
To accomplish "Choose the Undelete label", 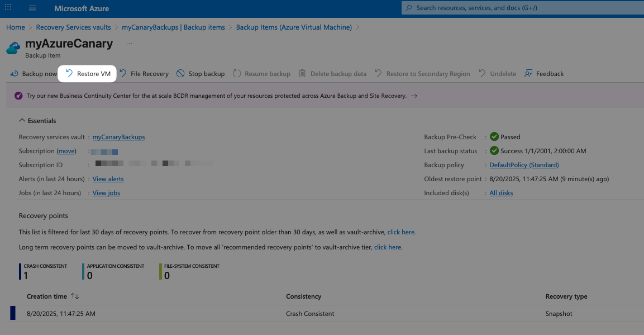I will point(503,74).
